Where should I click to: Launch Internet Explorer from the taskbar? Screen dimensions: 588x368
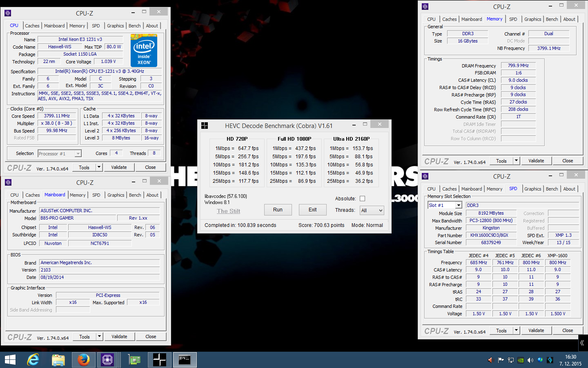tap(33, 360)
